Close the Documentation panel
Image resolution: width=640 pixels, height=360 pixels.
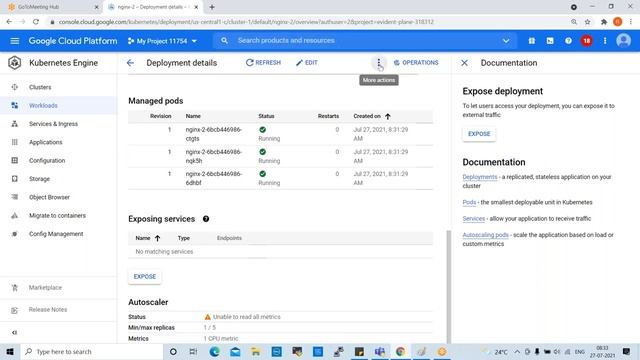click(464, 63)
